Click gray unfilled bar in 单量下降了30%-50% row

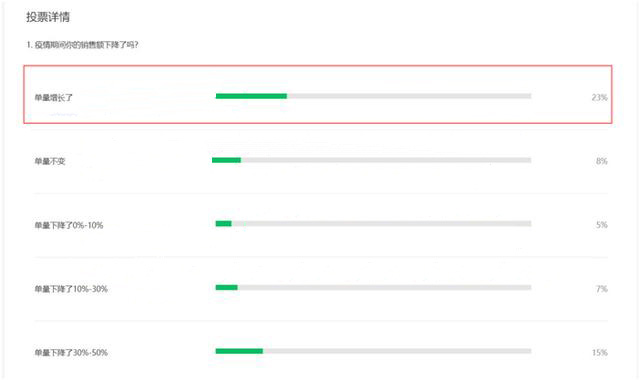[x=397, y=351]
